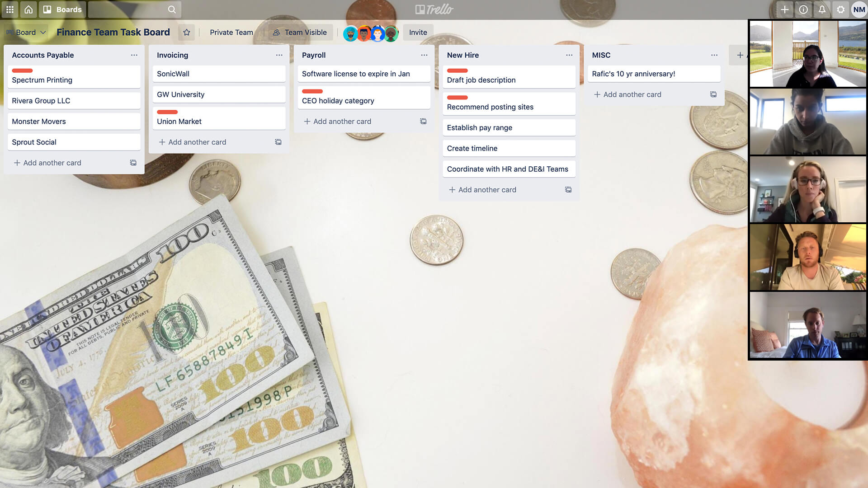Select the Finance Team Task Board tab

click(x=113, y=32)
